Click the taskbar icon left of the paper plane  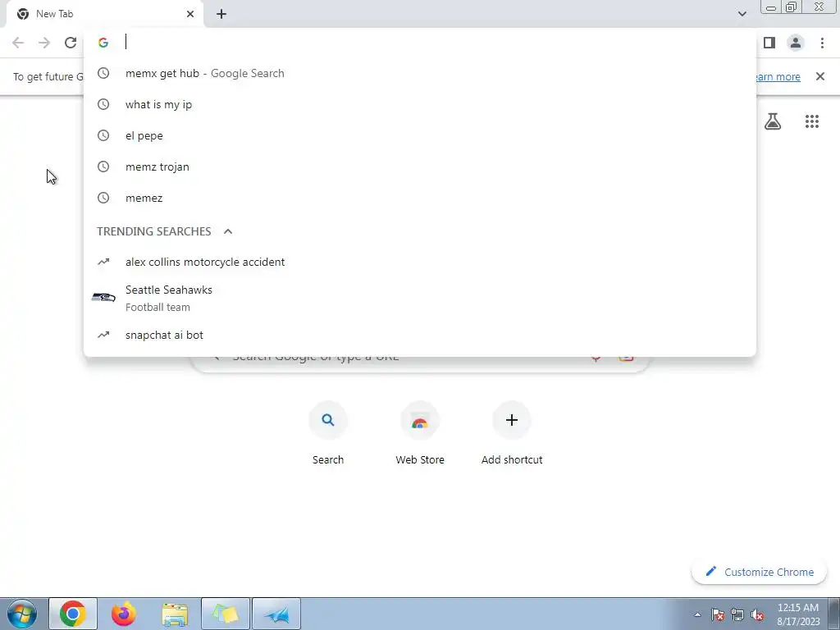pos(226,614)
